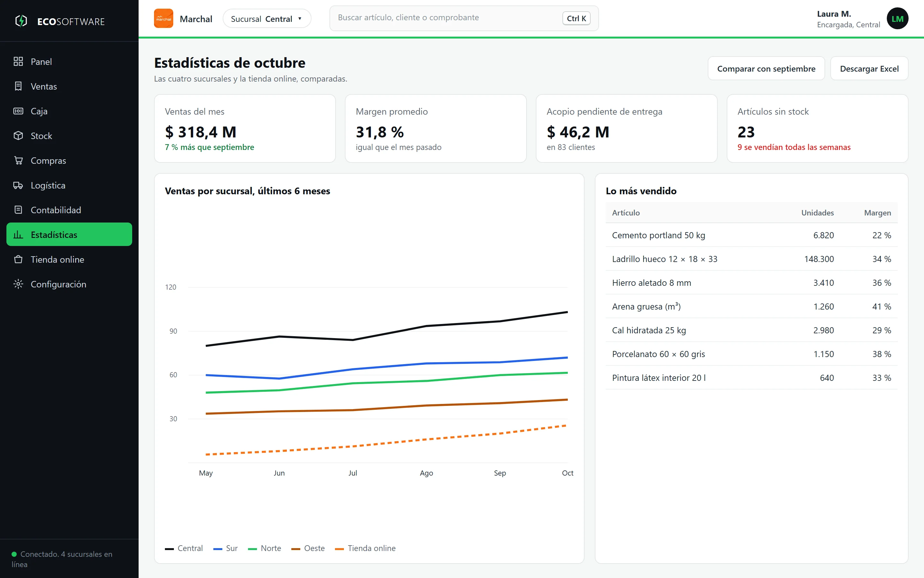
Task: Click the Panel grid icon in sidebar
Action: (x=18, y=62)
